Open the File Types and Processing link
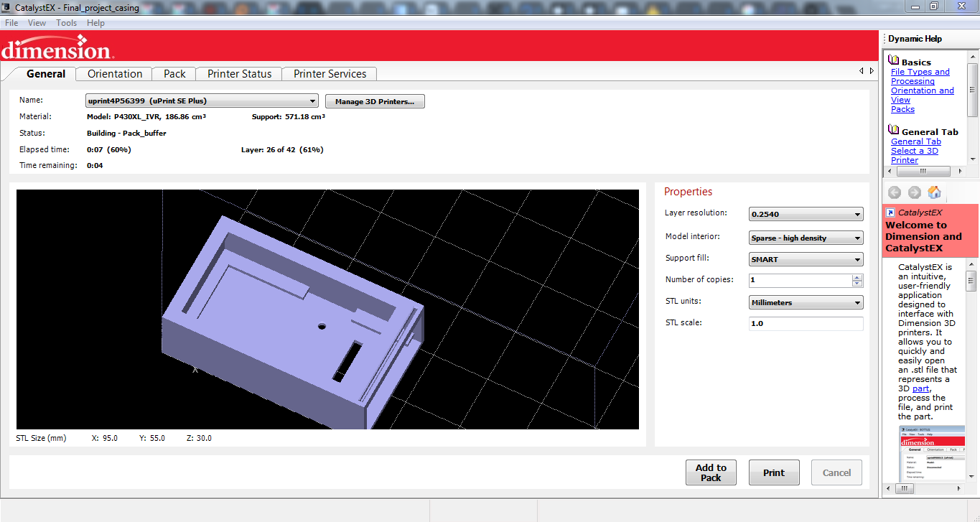This screenshot has width=980, height=522. (920, 77)
